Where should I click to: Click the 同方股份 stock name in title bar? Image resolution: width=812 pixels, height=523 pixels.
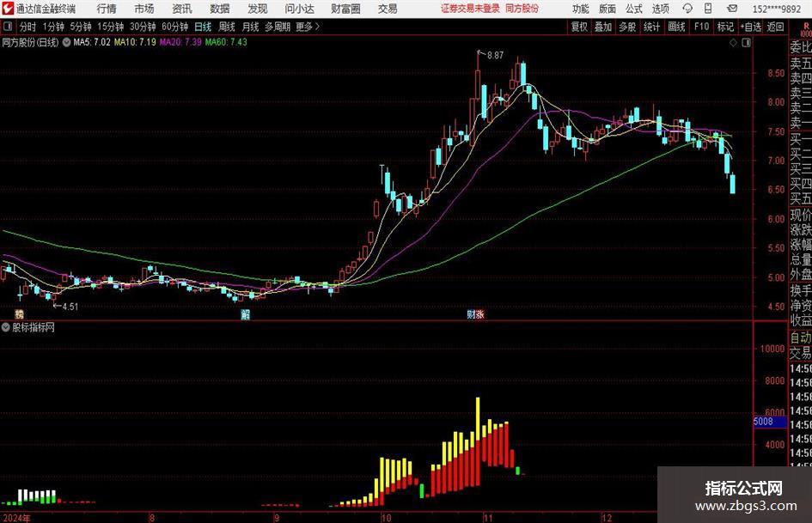click(522, 9)
